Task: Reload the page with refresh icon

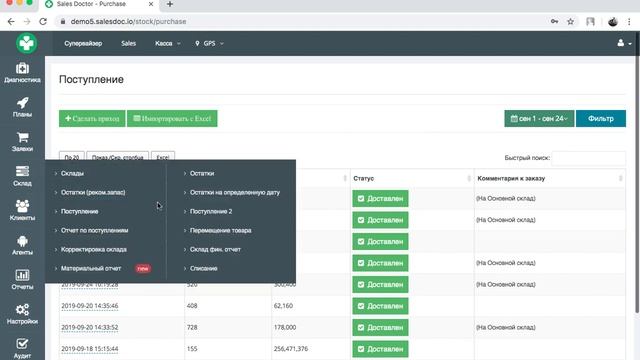Action: (x=43, y=22)
